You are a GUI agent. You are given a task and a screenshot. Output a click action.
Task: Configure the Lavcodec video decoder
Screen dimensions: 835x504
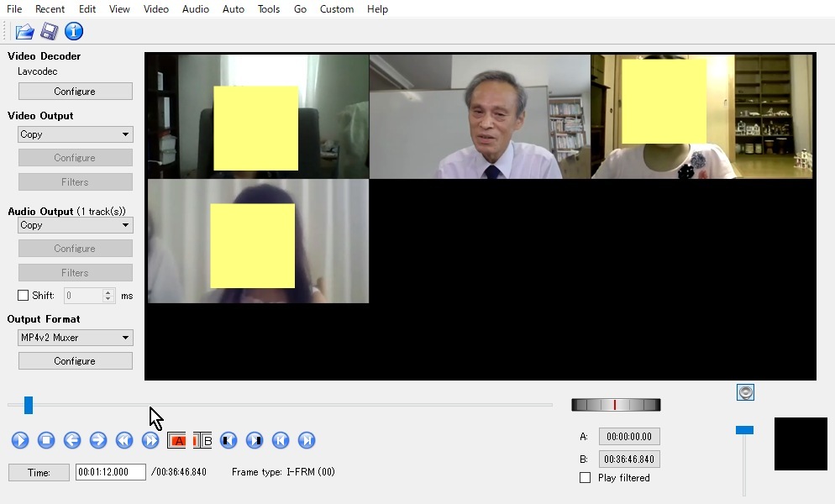point(75,91)
